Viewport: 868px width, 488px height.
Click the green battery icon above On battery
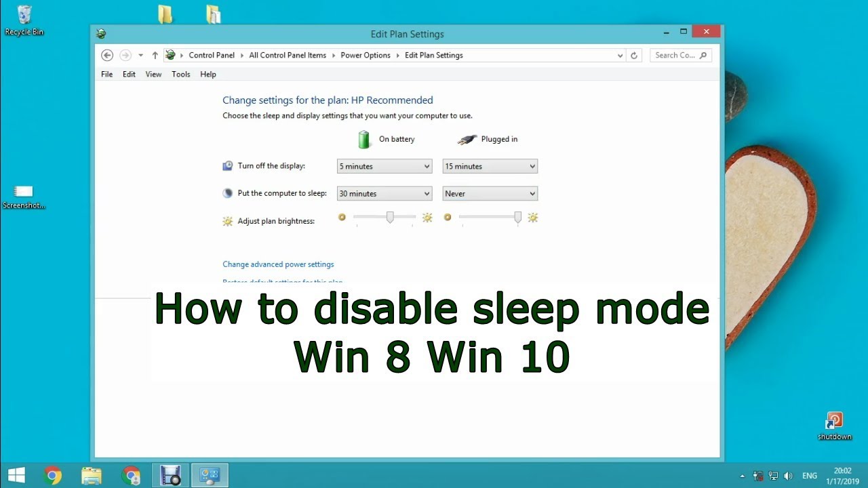point(364,139)
